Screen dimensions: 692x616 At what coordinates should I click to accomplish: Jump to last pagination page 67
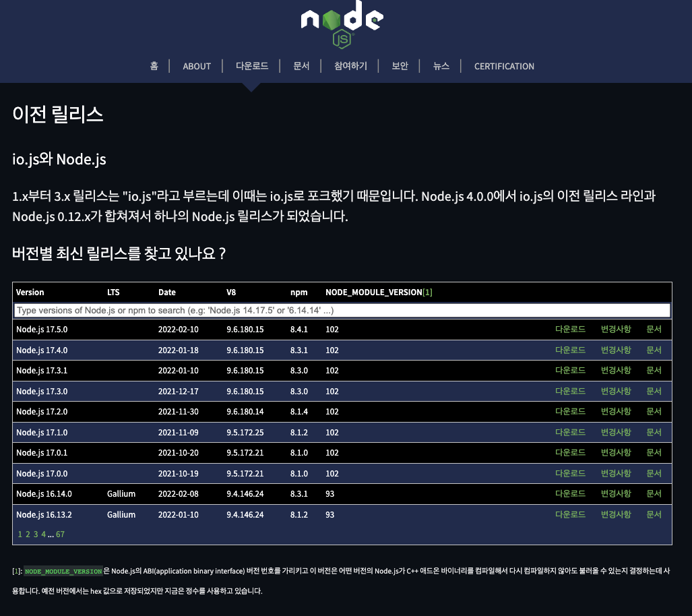coord(60,534)
